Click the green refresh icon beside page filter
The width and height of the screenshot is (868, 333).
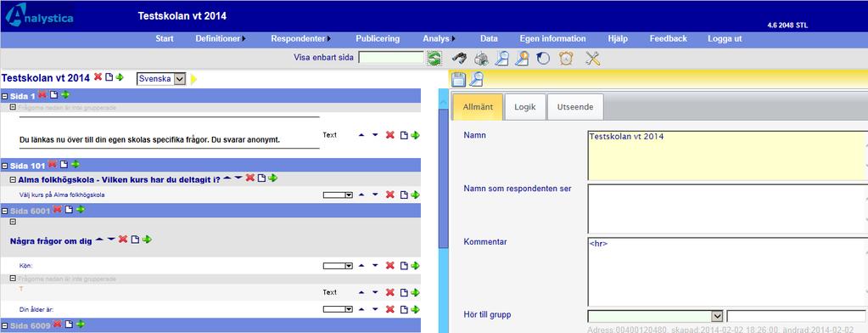434,58
